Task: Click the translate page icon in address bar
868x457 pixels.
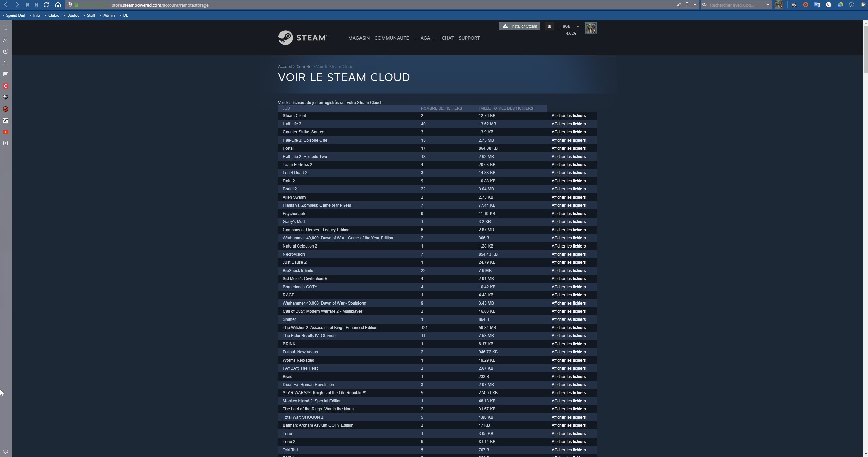Action: pos(679,5)
